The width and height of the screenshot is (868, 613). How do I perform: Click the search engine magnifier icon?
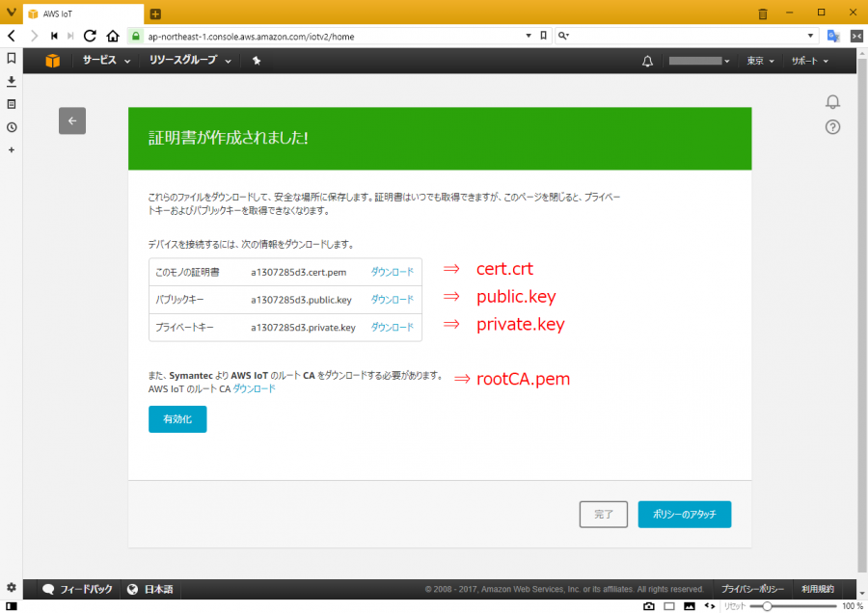pyautogui.click(x=563, y=36)
